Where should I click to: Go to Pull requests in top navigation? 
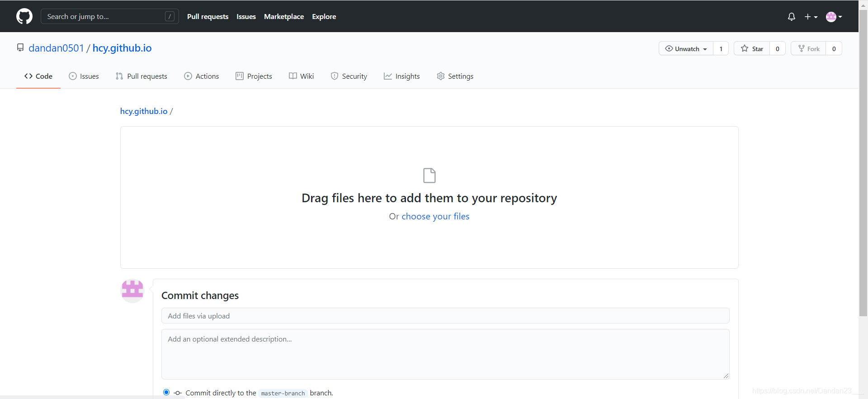point(208,16)
